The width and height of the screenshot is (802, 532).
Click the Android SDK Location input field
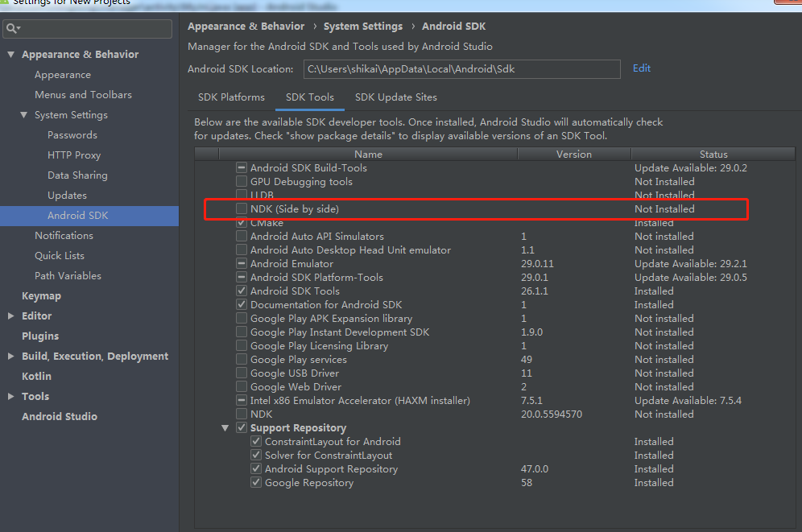[x=461, y=68]
